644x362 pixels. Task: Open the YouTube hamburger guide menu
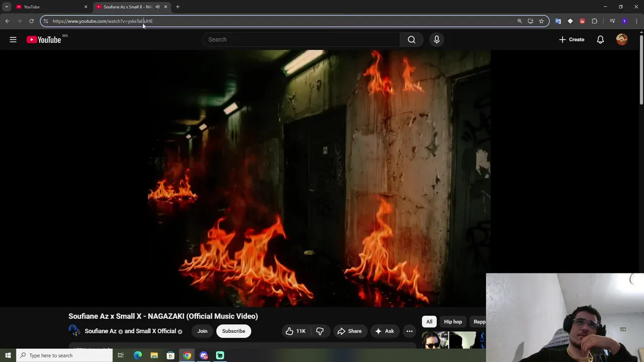(x=13, y=39)
